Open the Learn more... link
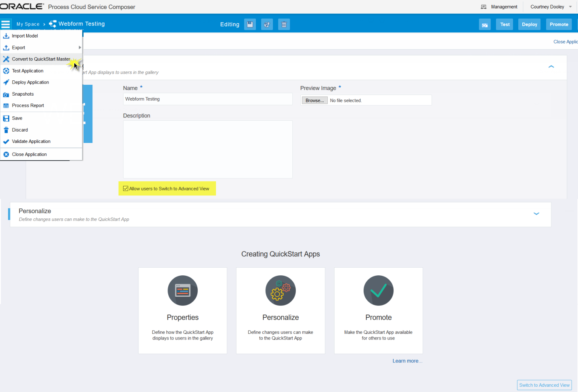578x392 pixels. click(407, 361)
